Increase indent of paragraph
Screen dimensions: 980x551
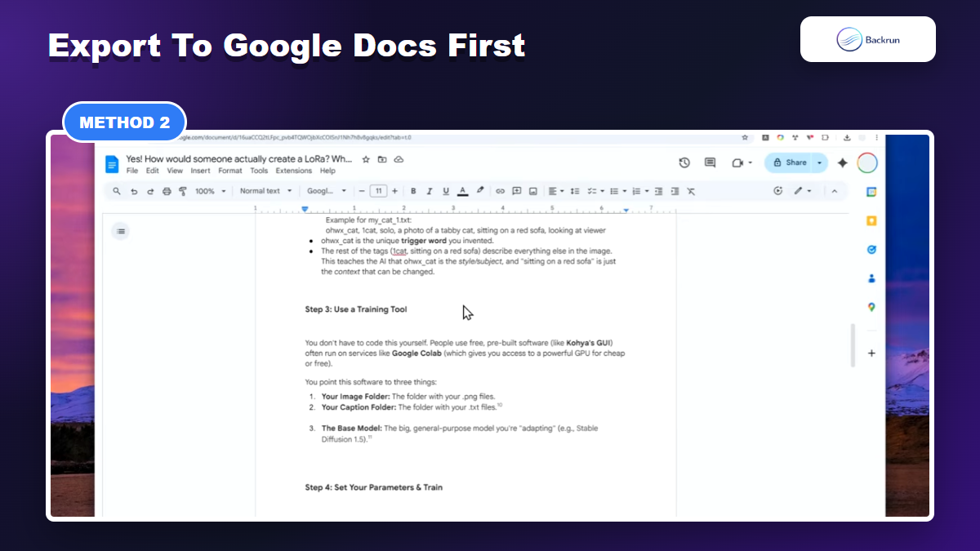(675, 191)
